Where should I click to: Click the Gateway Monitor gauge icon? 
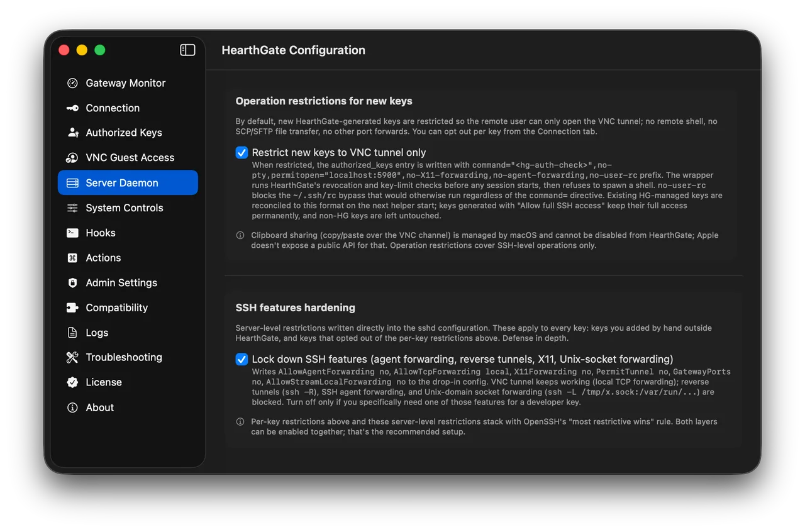click(x=72, y=83)
